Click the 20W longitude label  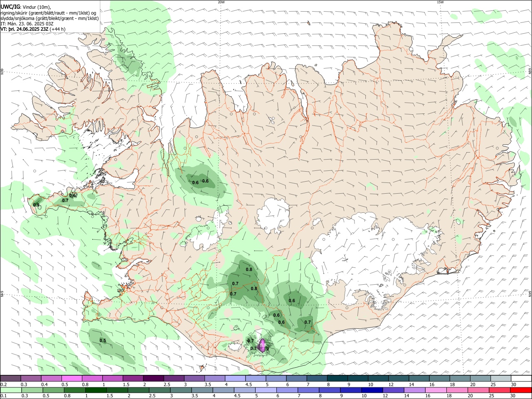[221, 2]
